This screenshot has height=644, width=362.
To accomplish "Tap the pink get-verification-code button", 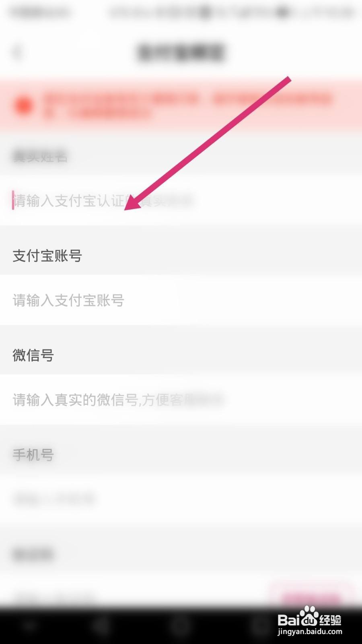I will pyautogui.click(x=311, y=596).
